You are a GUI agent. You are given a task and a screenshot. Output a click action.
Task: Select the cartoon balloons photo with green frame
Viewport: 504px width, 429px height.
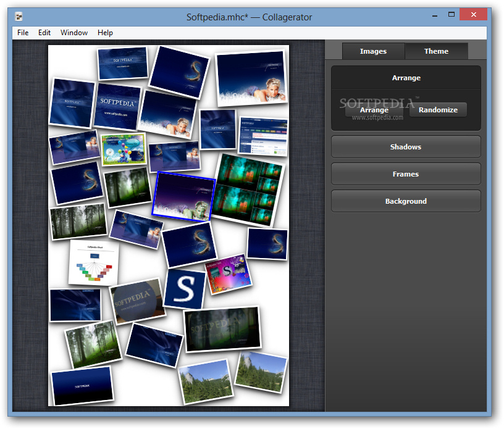[x=124, y=149]
